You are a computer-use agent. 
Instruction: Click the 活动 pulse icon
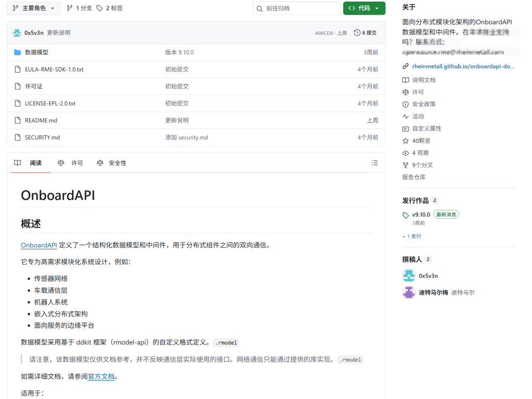(405, 116)
